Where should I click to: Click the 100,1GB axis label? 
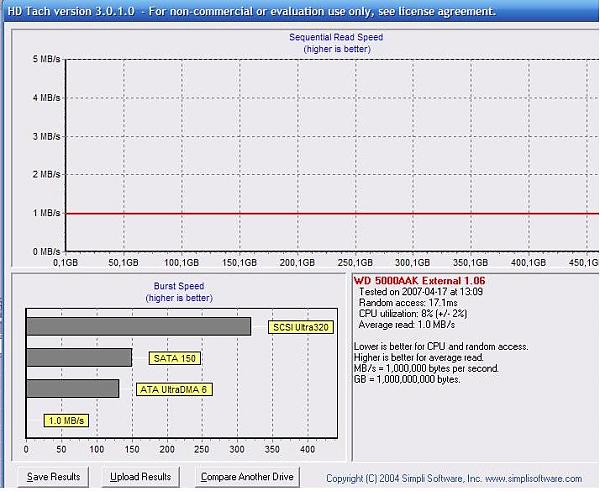(x=181, y=262)
